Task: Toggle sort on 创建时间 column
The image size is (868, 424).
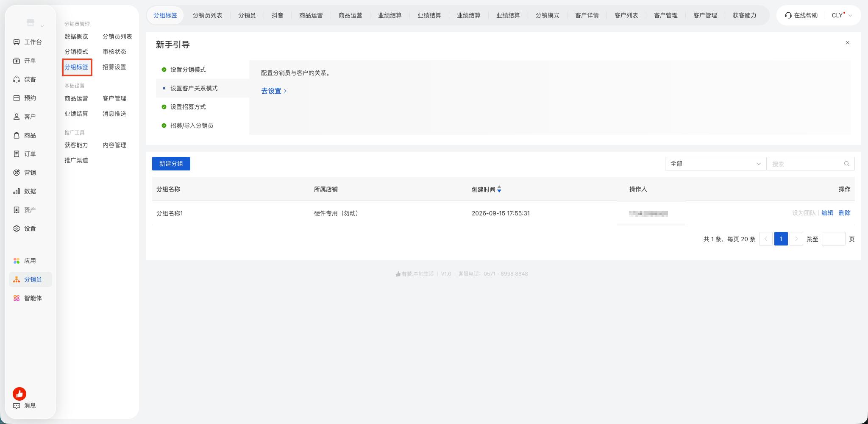Action: pyautogui.click(x=499, y=189)
